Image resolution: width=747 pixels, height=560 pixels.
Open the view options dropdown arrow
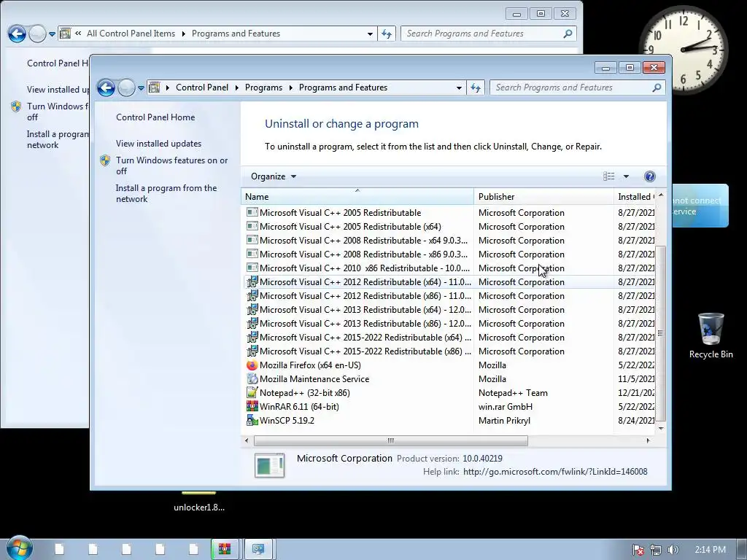click(626, 176)
